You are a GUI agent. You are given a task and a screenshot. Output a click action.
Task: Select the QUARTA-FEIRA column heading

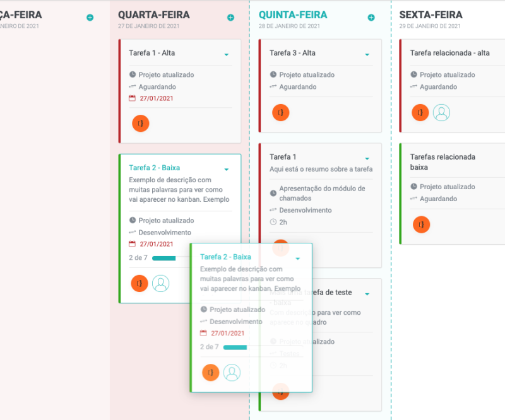153,15
